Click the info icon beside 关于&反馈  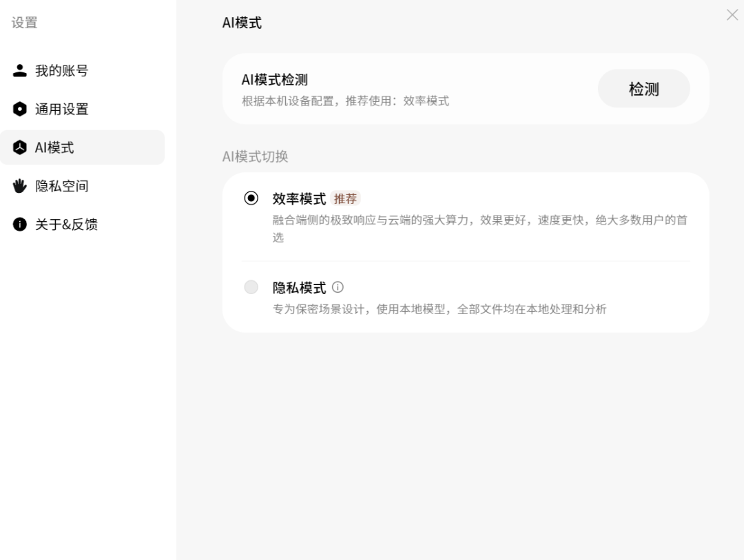19,224
